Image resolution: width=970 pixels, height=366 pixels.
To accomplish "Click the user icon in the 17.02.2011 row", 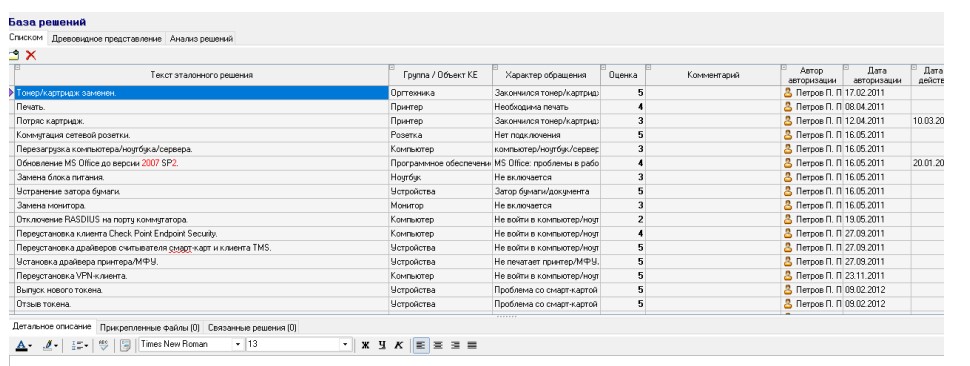I will point(788,92).
